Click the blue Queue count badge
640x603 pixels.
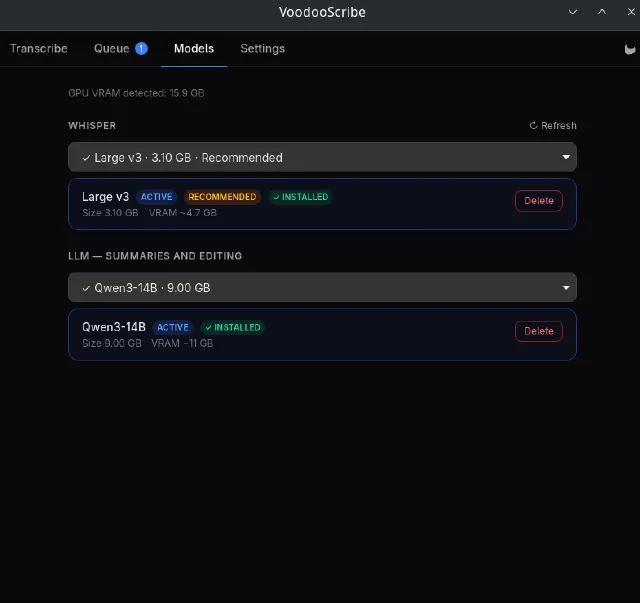141,49
